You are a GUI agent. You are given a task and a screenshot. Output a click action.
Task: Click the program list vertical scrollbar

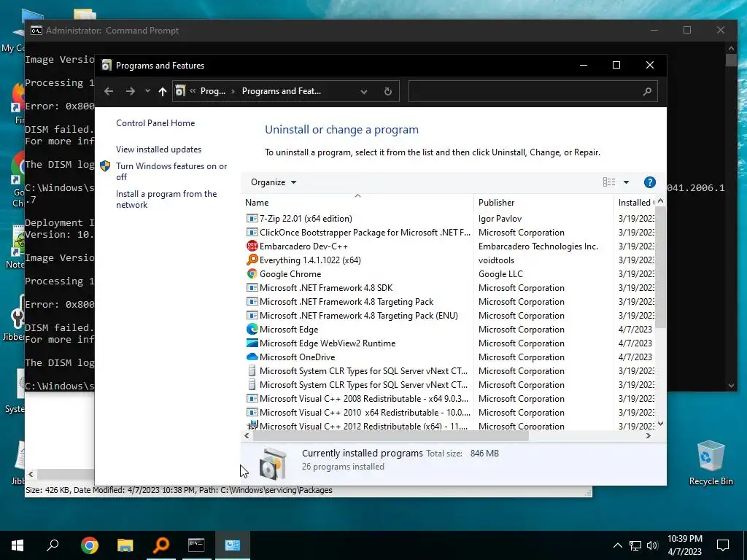tap(660, 267)
